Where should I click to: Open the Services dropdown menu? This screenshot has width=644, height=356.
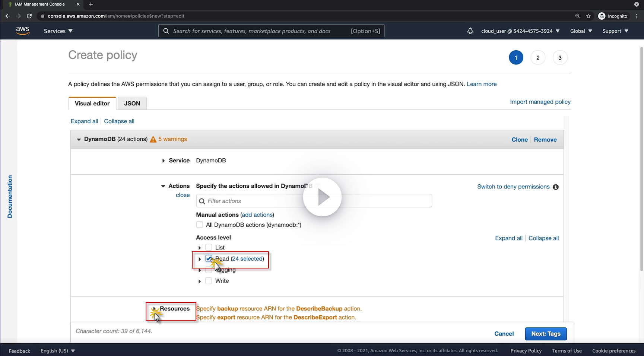coord(58,31)
